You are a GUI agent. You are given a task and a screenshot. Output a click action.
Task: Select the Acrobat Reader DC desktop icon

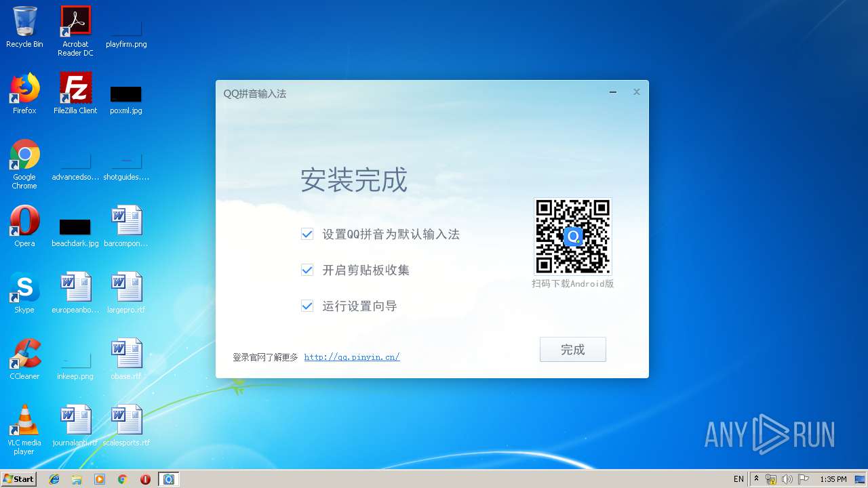coord(75,31)
